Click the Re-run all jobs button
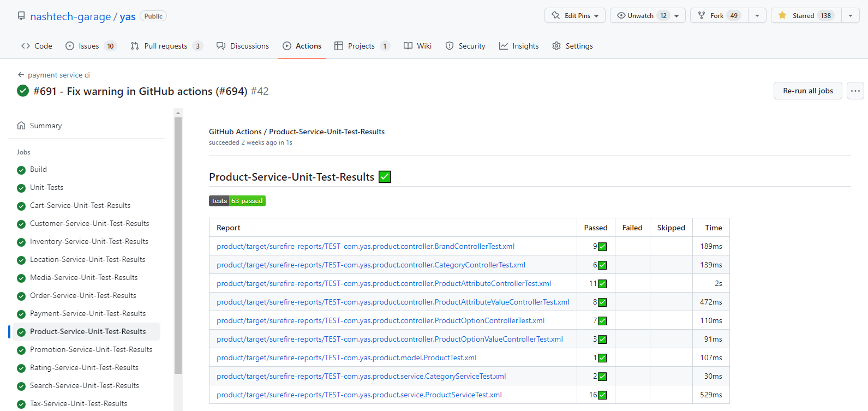 pyautogui.click(x=808, y=91)
